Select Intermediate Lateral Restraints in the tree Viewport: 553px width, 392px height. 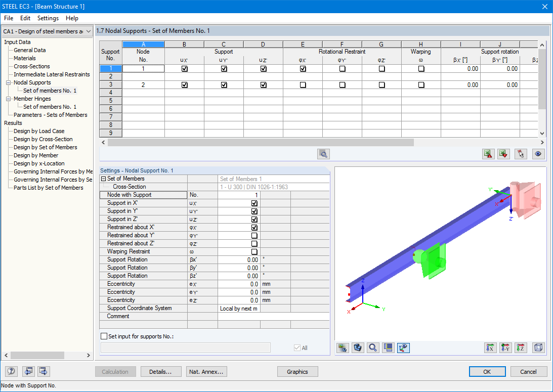(51, 74)
